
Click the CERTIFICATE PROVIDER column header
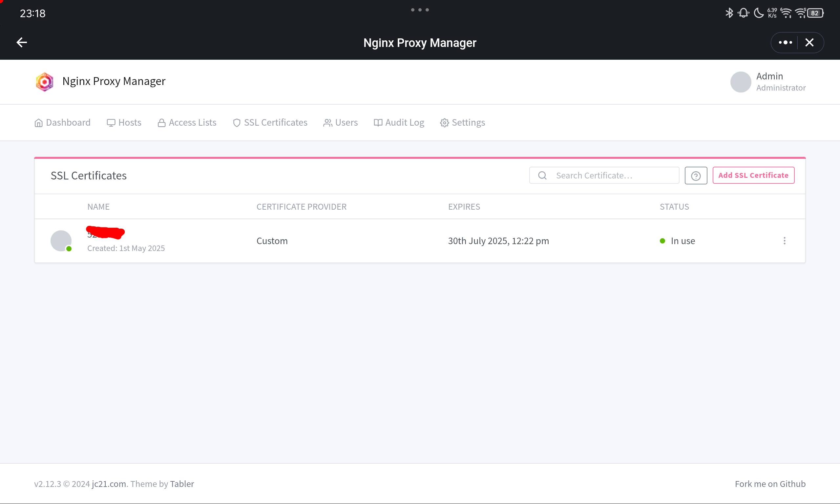pyautogui.click(x=302, y=207)
